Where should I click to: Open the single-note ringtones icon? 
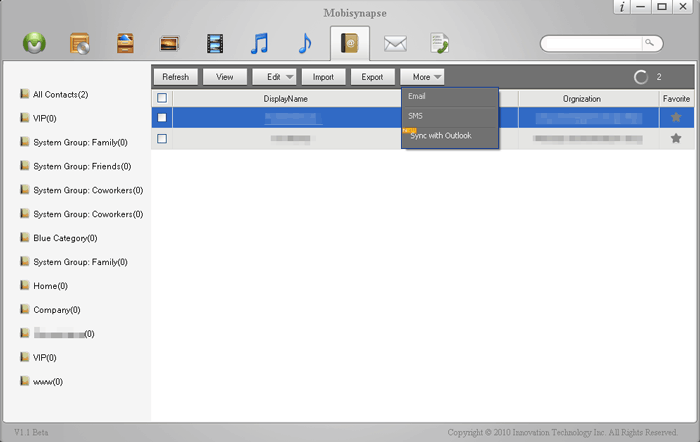(x=305, y=43)
